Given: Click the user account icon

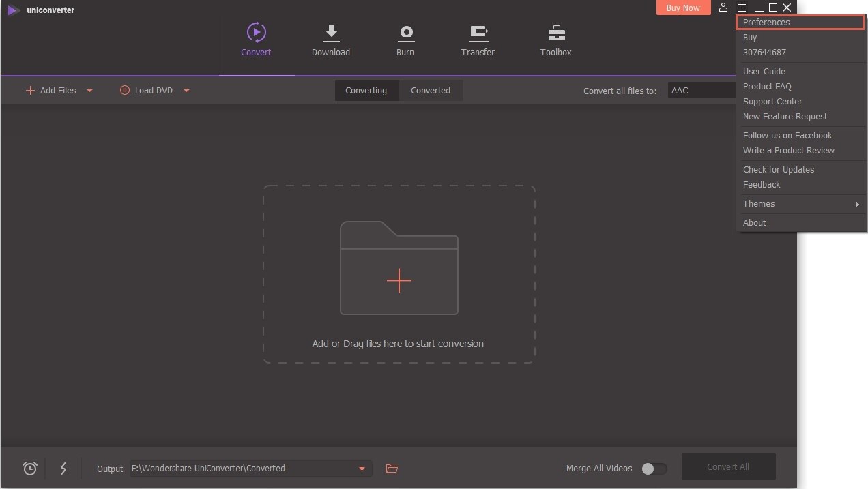Looking at the screenshot, I should (723, 8).
